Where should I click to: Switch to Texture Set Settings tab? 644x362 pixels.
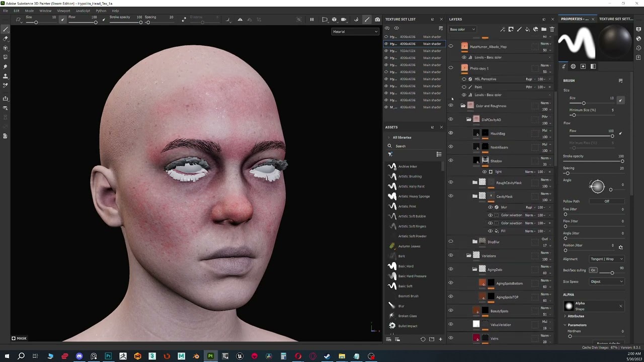(616, 19)
